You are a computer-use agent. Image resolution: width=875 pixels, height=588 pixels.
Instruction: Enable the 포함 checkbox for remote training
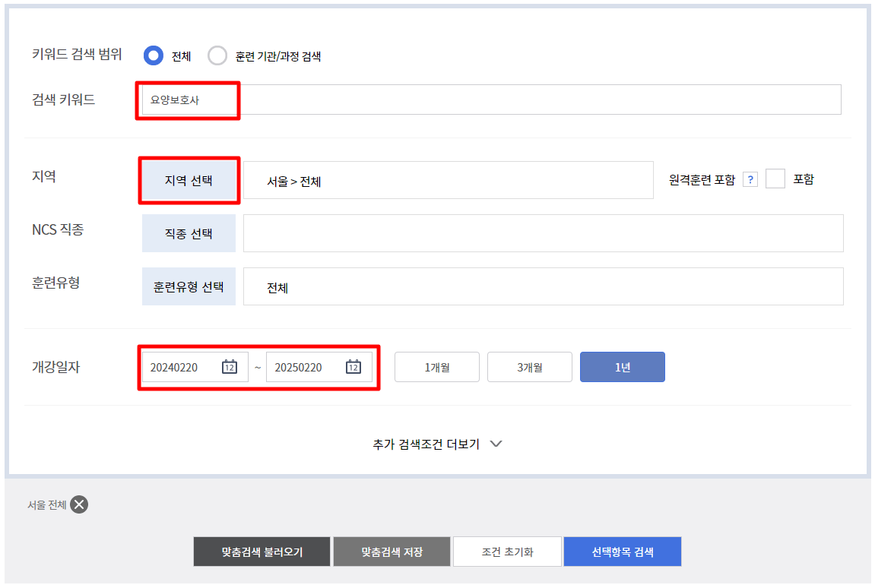[x=776, y=179]
